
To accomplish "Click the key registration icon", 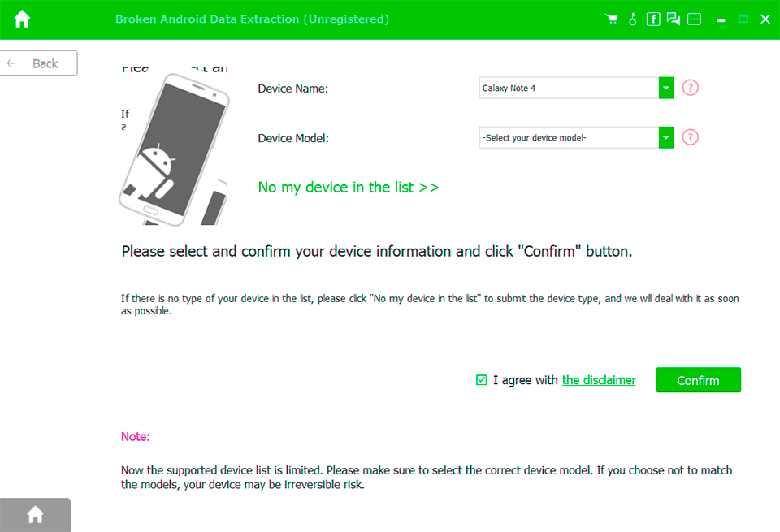I will pos(632,19).
